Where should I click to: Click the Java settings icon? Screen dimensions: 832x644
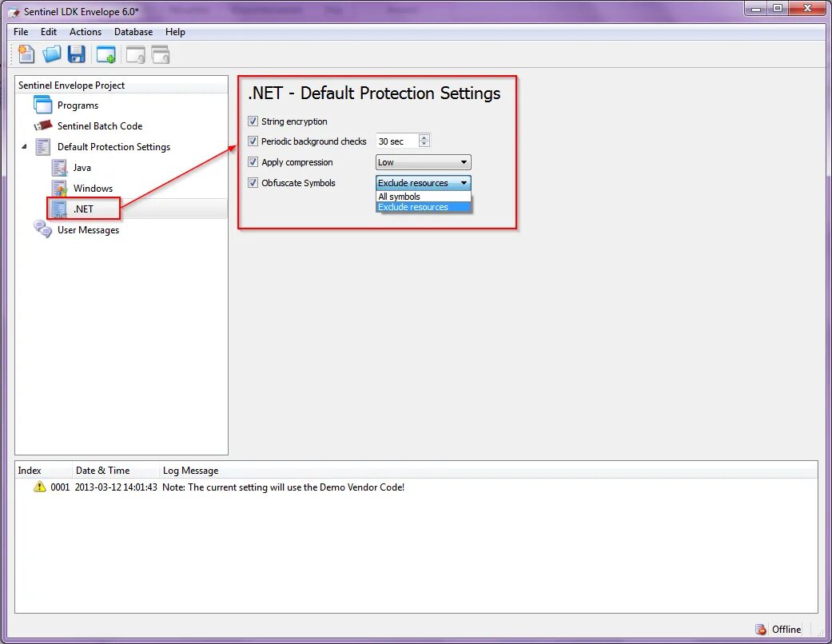(59, 167)
